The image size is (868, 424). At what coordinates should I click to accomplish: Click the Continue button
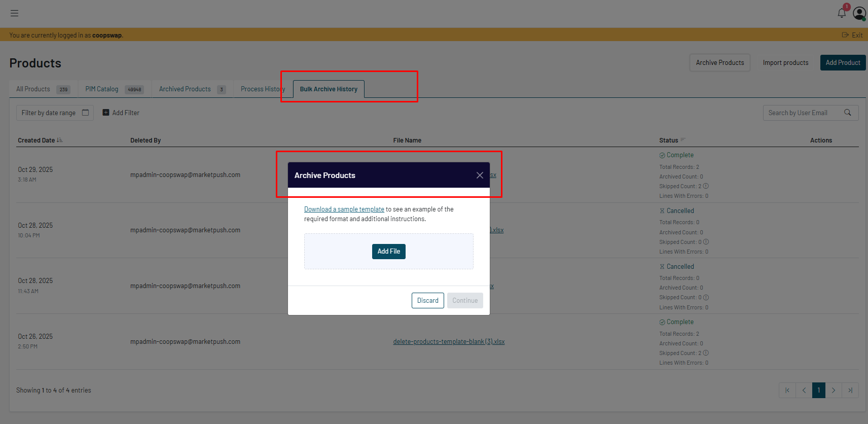click(x=465, y=300)
